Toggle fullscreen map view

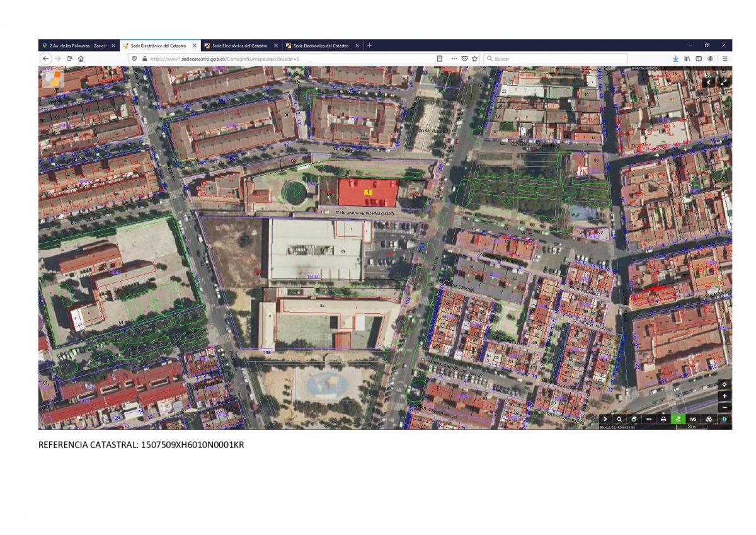724,82
